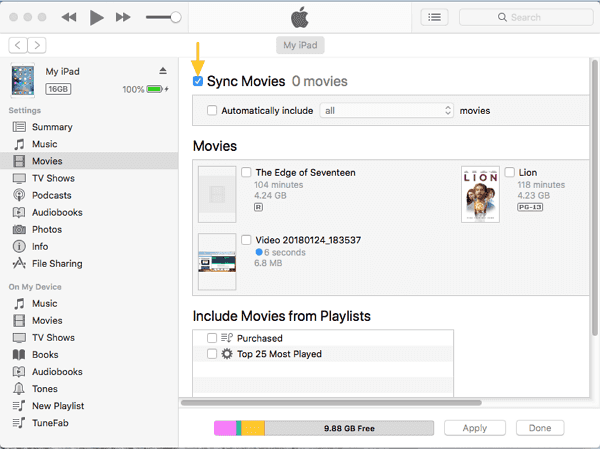Eject My iPad with the eject icon

pyautogui.click(x=163, y=71)
